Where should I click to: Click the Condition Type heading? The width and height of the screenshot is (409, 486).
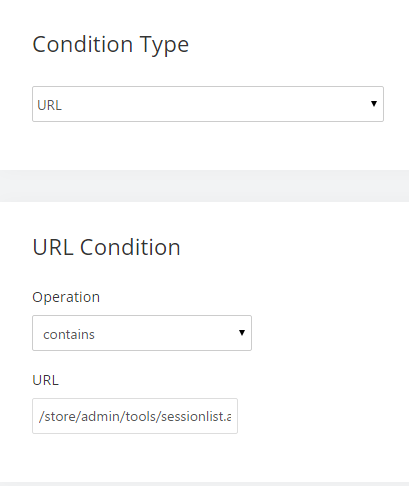tap(111, 45)
